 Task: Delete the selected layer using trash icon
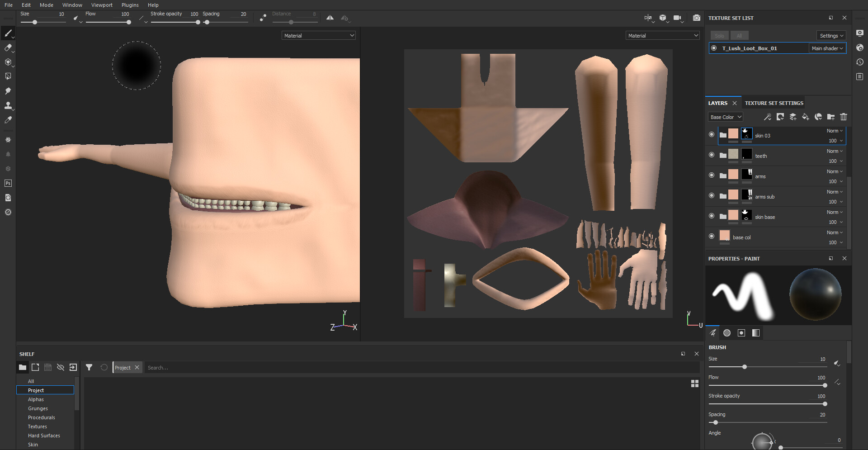(843, 117)
